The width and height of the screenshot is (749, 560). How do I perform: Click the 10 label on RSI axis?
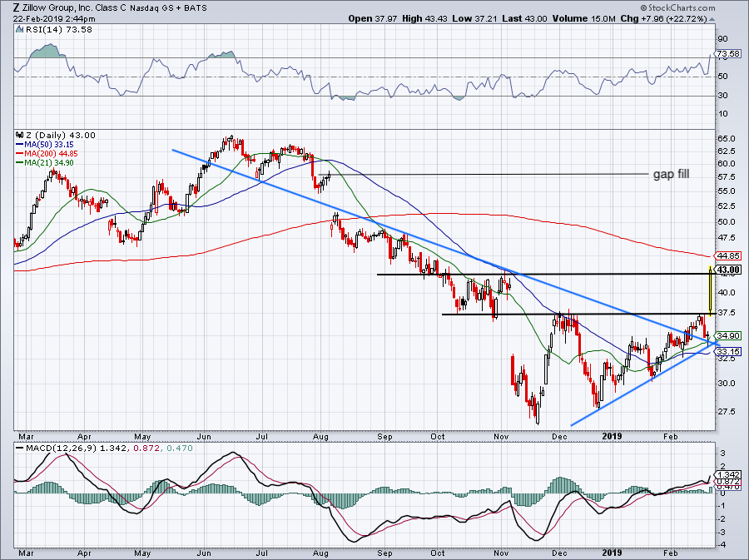point(722,114)
